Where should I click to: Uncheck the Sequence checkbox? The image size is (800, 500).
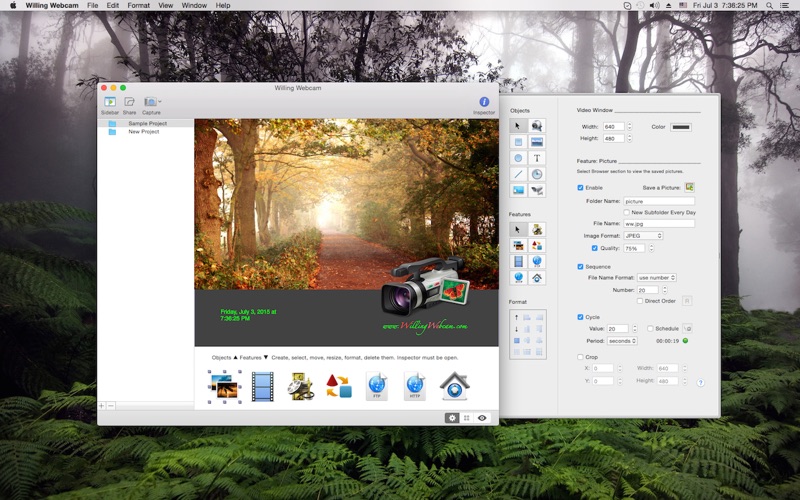point(580,267)
